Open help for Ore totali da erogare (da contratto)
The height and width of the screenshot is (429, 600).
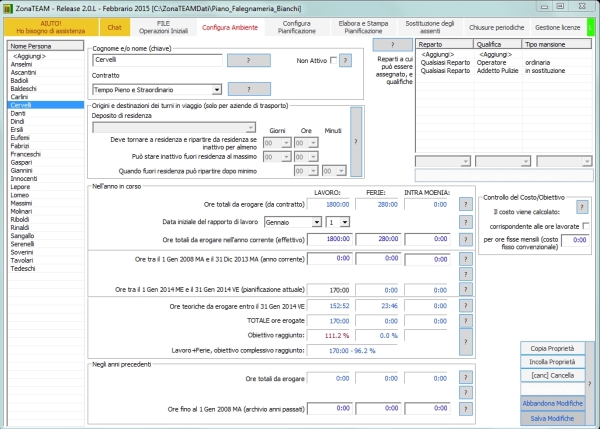tap(466, 204)
